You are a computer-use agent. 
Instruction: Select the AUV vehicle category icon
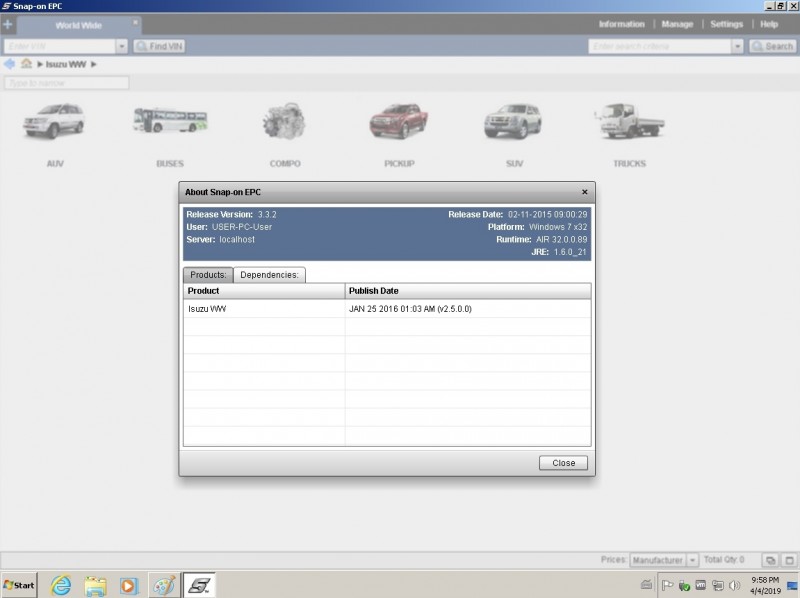(54, 123)
